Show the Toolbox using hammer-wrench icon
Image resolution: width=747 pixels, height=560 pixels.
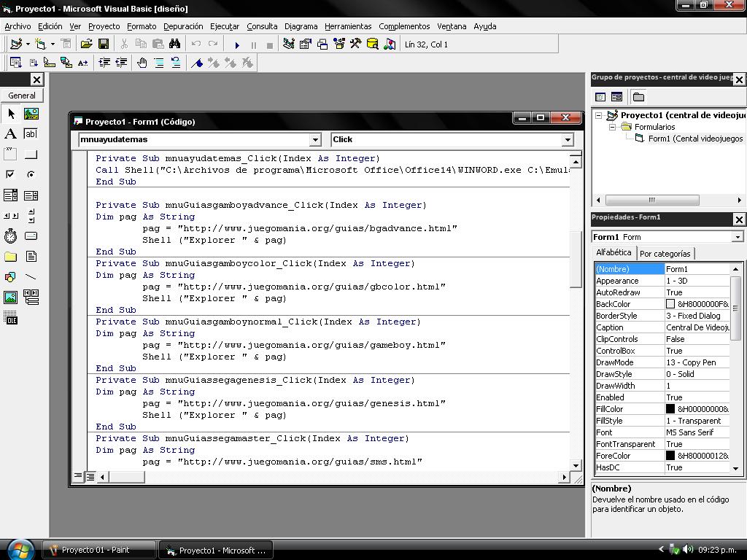[x=356, y=44]
